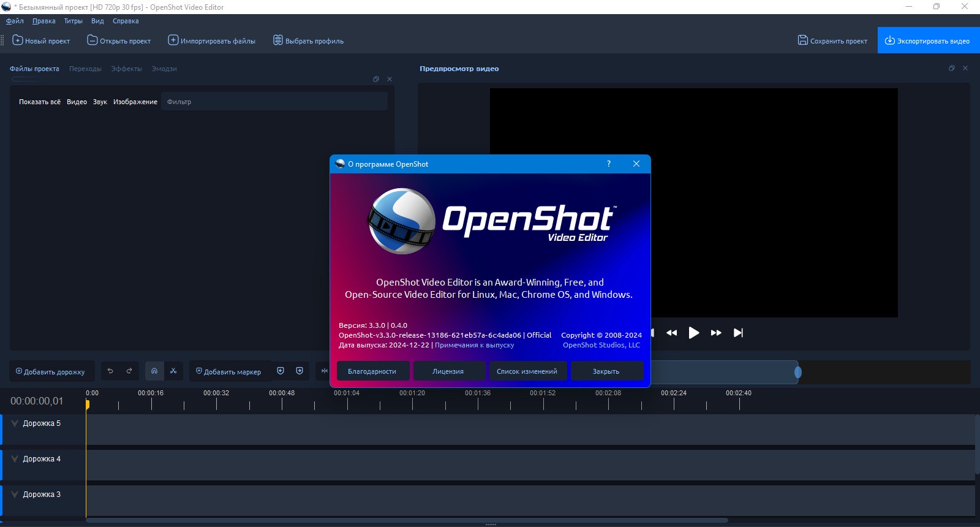Click Благодарности in About dialog
The width and height of the screenshot is (980, 527).
(x=372, y=371)
